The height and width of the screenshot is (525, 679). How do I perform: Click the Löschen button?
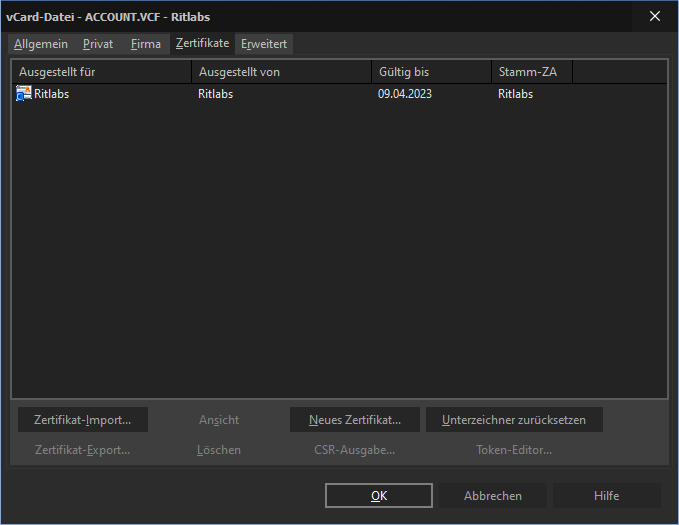(x=219, y=450)
